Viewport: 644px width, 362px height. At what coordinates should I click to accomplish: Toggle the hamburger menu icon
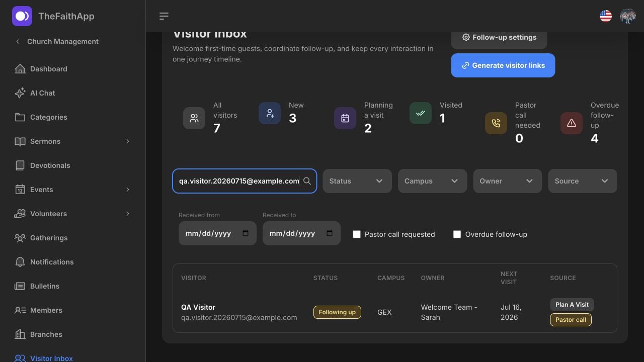click(164, 16)
